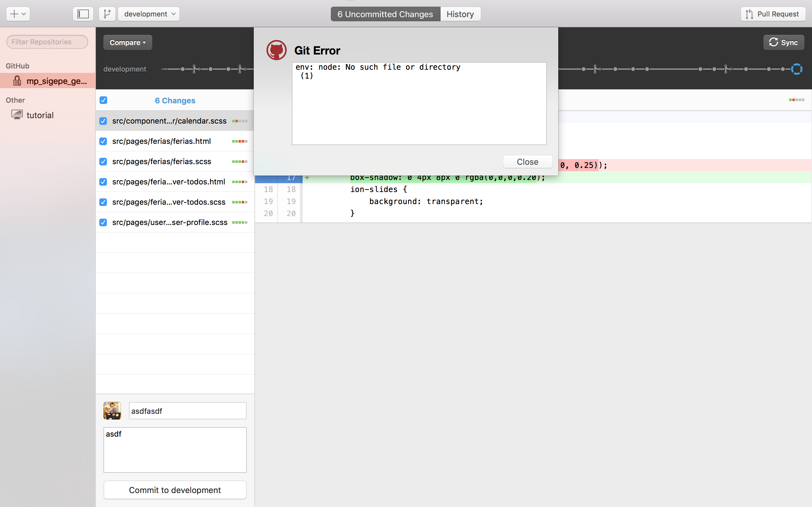Click the user avatar near commit summary

click(x=112, y=410)
